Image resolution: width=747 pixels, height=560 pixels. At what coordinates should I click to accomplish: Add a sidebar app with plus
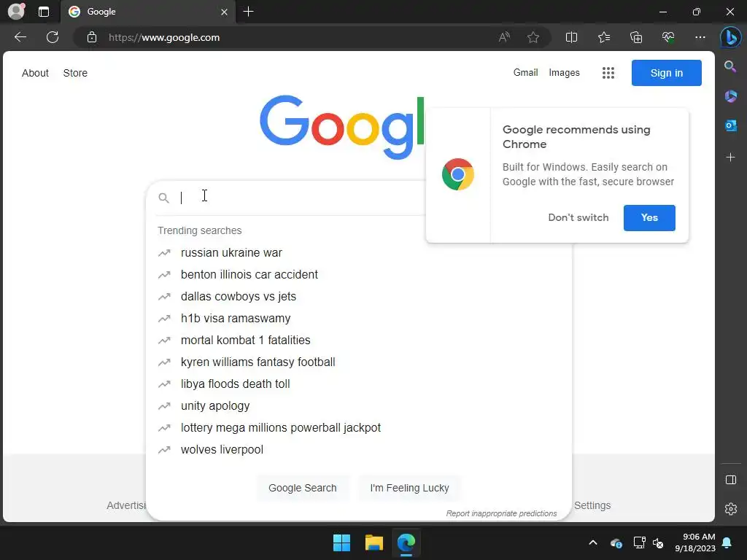click(x=730, y=157)
